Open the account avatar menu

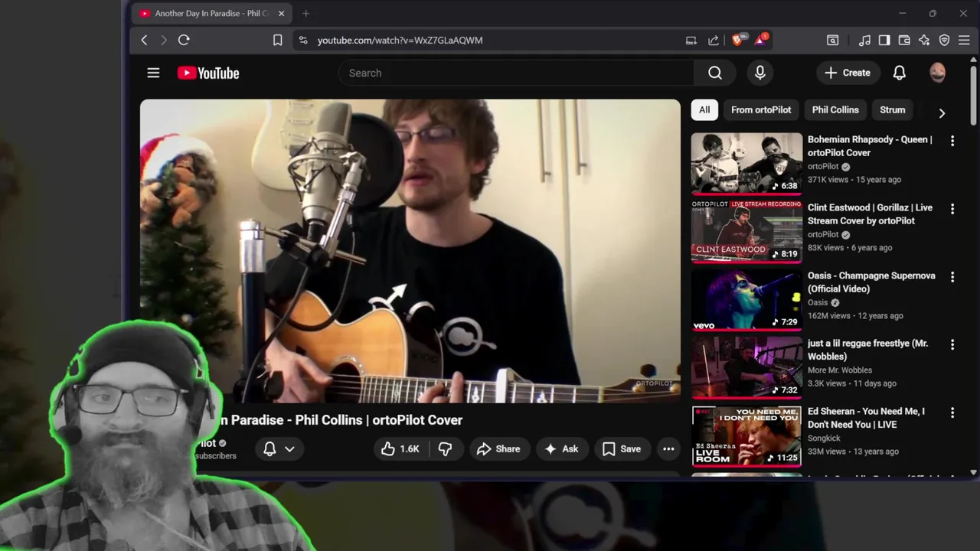(x=938, y=73)
